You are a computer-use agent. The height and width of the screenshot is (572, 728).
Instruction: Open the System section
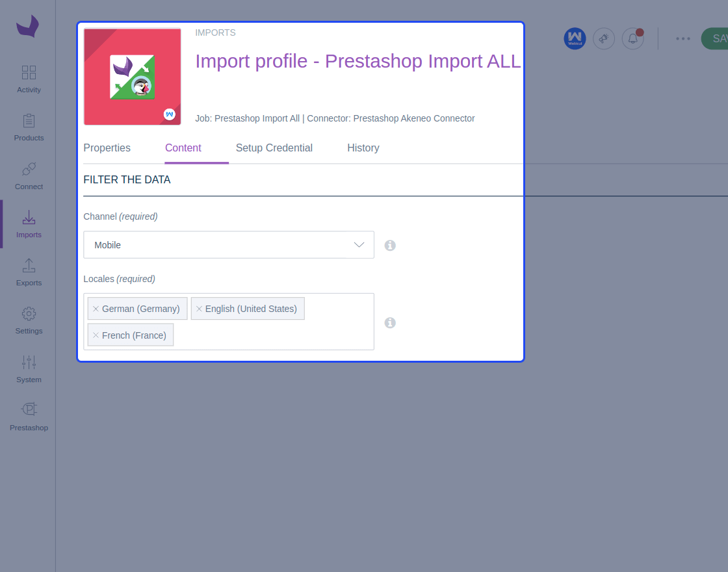(x=29, y=369)
